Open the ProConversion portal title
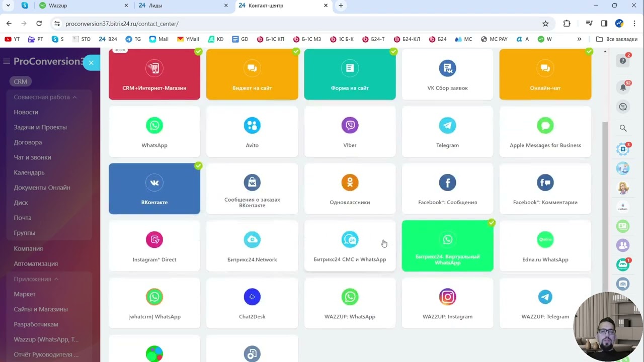This screenshot has height=362, width=644. [x=49, y=61]
